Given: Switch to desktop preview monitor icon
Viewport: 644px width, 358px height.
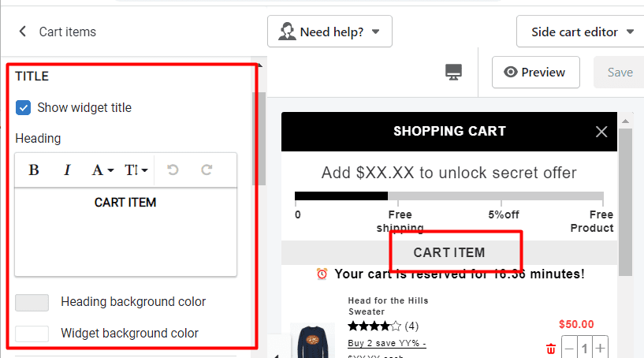Looking at the screenshot, I should tap(453, 73).
